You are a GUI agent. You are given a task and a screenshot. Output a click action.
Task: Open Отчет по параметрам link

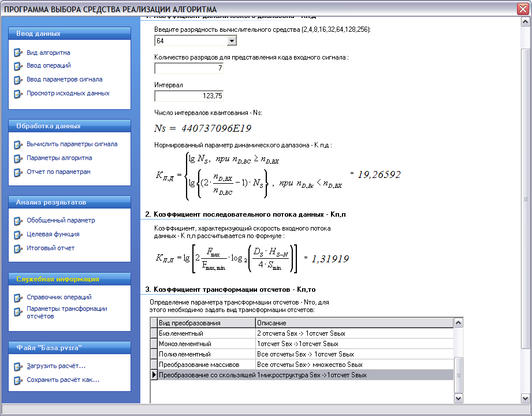pos(58,172)
